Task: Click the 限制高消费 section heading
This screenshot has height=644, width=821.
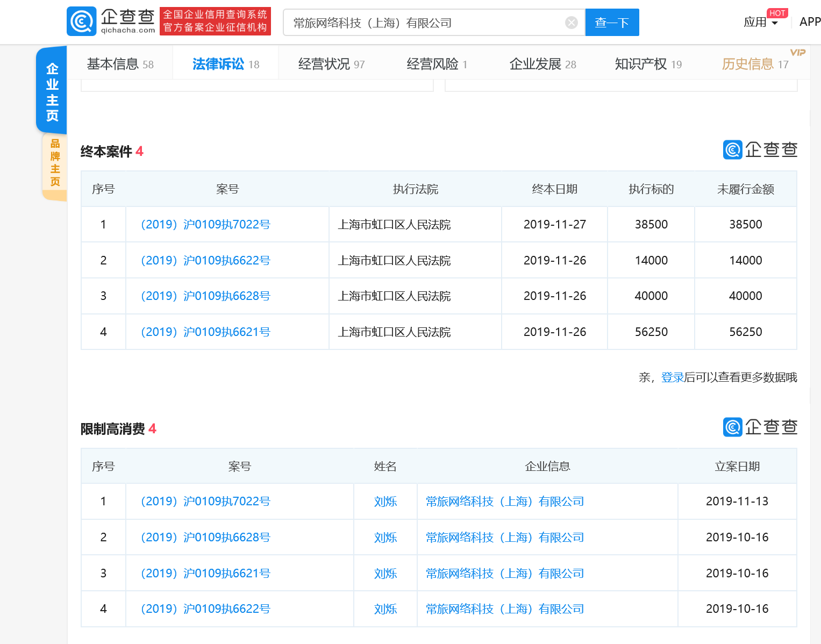Action: (x=118, y=429)
